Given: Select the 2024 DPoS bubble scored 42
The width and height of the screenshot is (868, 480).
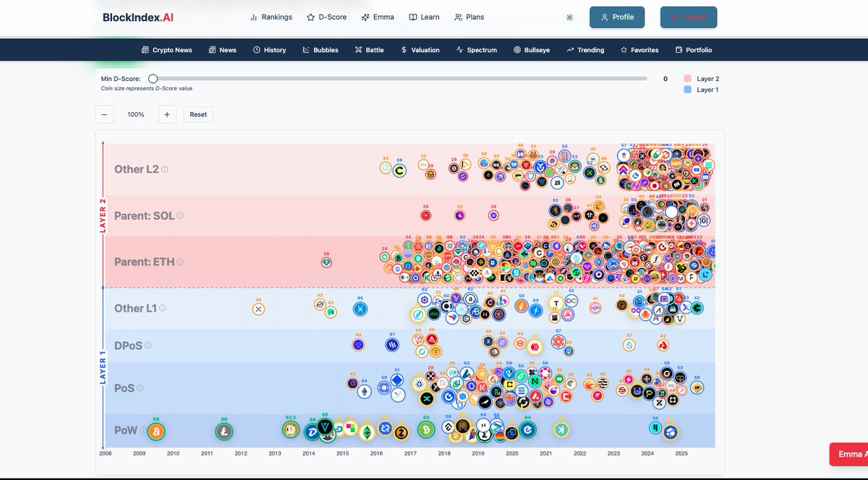Looking at the screenshot, I should click(663, 346).
